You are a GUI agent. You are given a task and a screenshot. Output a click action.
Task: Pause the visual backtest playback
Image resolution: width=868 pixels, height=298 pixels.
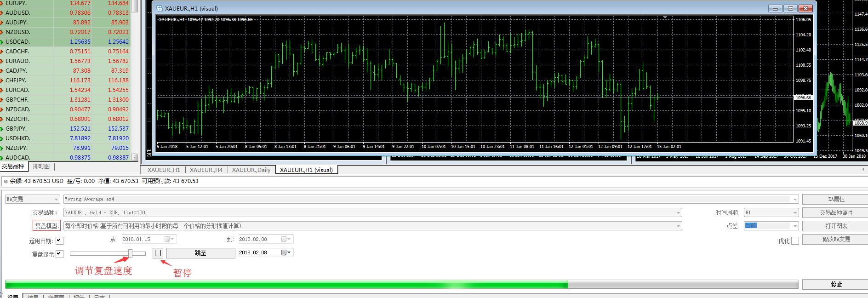point(158,253)
